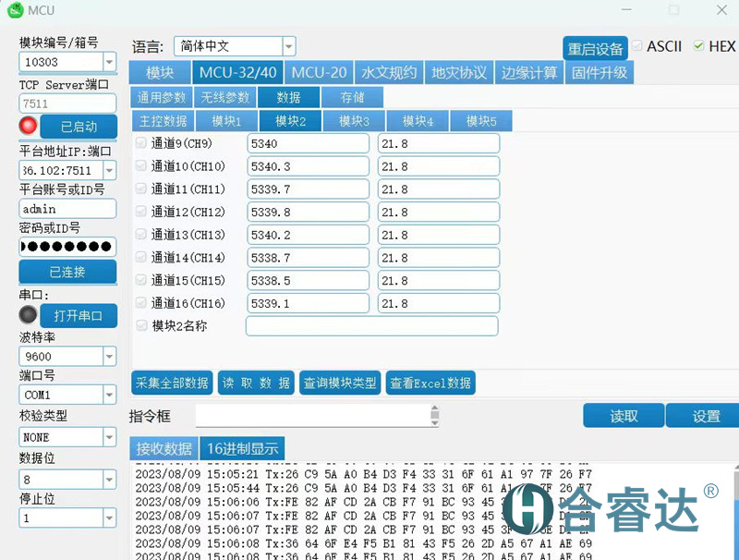The height and width of the screenshot is (560, 739).
Task: Switch to the MCU-20 tab
Action: click(319, 71)
